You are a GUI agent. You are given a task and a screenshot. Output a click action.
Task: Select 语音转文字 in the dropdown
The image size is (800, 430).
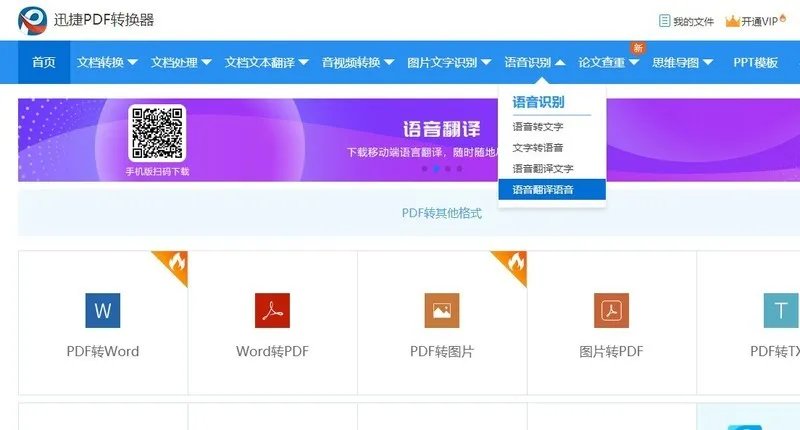[538, 127]
